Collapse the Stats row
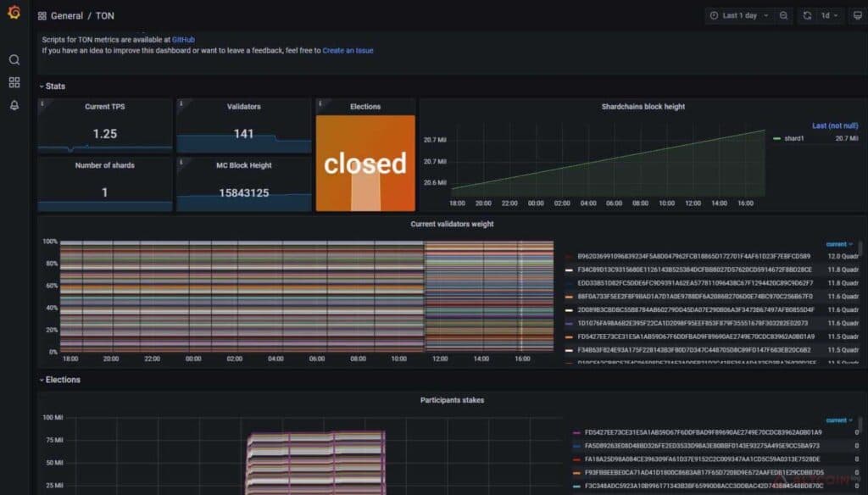Viewport: 868px width, 495px height. [x=53, y=86]
